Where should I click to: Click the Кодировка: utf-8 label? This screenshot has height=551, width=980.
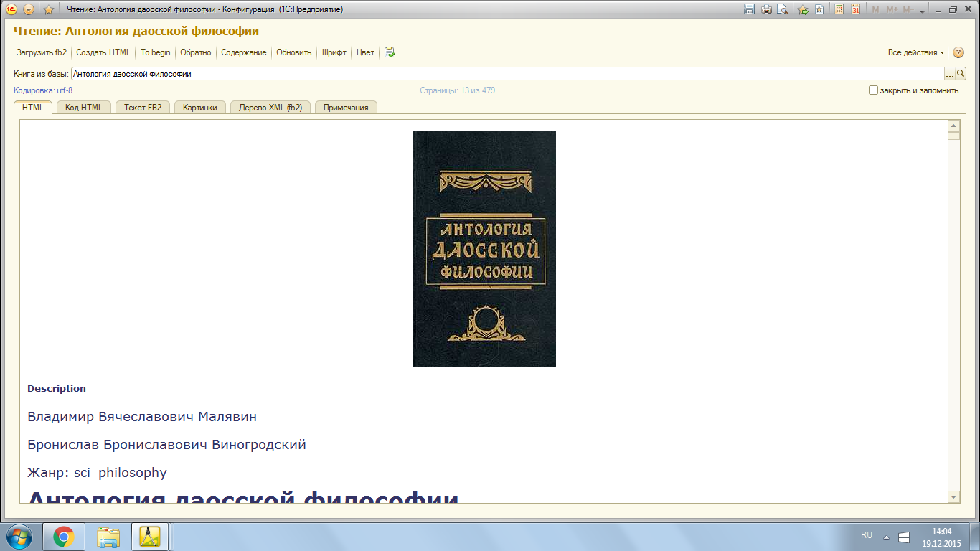click(x=43, y=90)
